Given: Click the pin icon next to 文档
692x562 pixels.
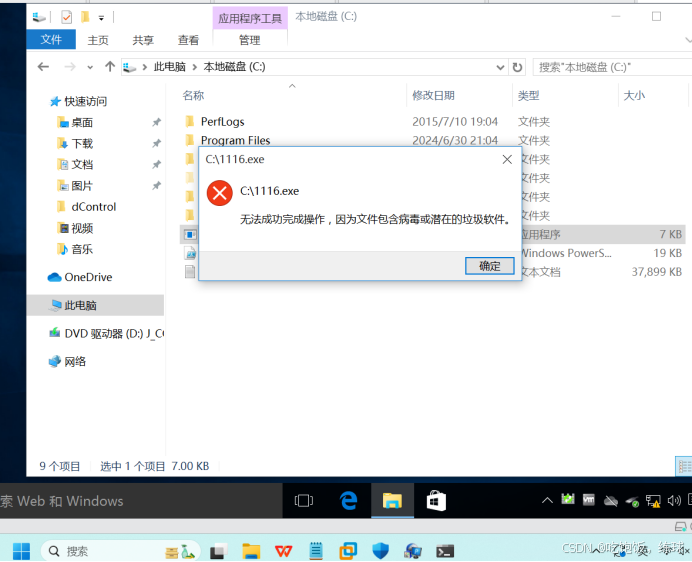Looking at the screenshot, I should point(157,165).
